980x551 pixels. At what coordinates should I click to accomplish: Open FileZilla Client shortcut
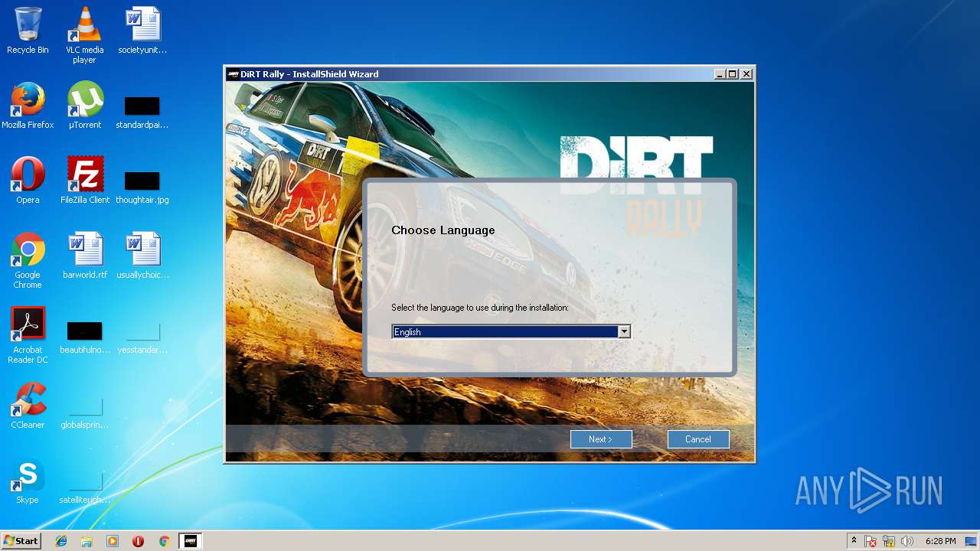[x=85, y=181]
